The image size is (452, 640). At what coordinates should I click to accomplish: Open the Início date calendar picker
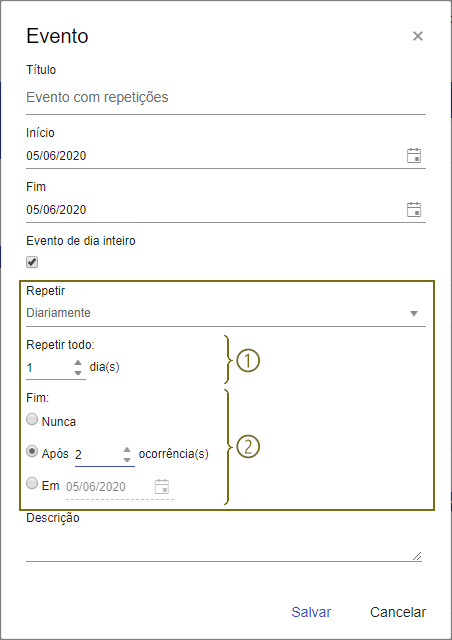pyautogui.click(x=414, y=156)
